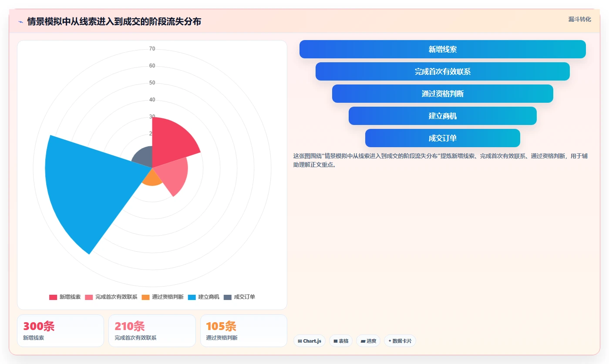The image size is (609, 364).
Task: Click the 数据卡片 tag chip
Action: [x=400, y=341]
